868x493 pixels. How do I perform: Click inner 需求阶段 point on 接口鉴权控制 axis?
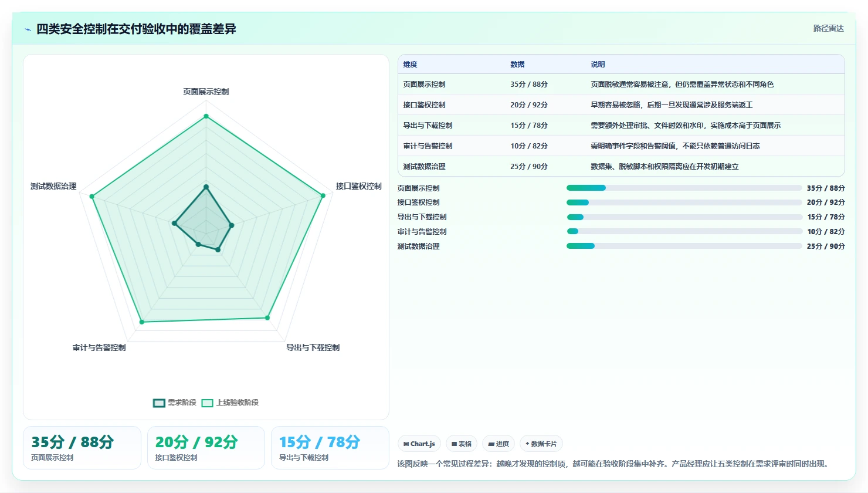(x=231, y=225)
